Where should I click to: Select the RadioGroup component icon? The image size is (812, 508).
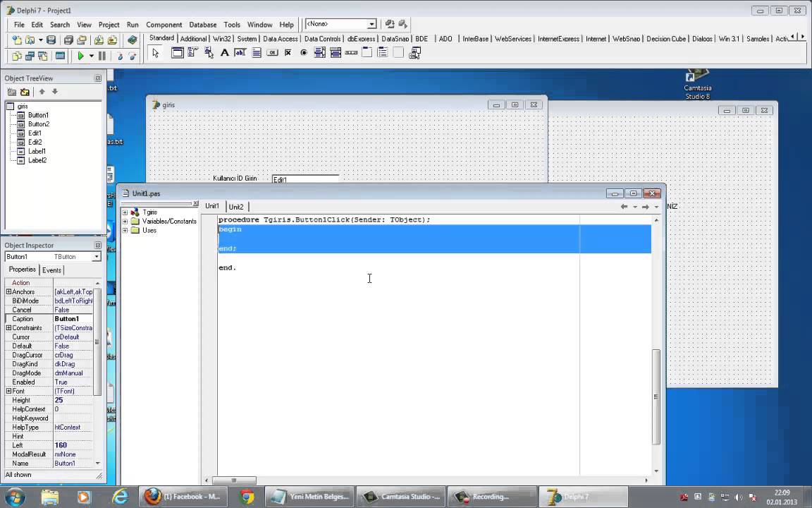click(383, 52)
